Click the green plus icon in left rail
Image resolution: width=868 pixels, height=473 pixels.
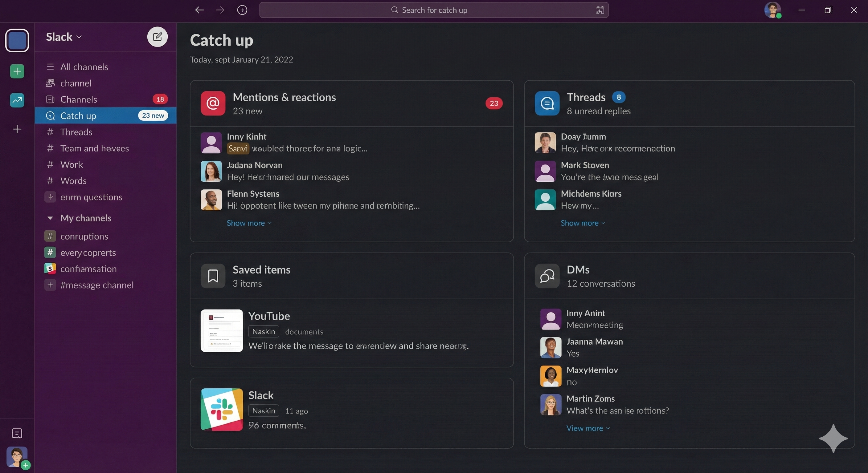(17, 71)
